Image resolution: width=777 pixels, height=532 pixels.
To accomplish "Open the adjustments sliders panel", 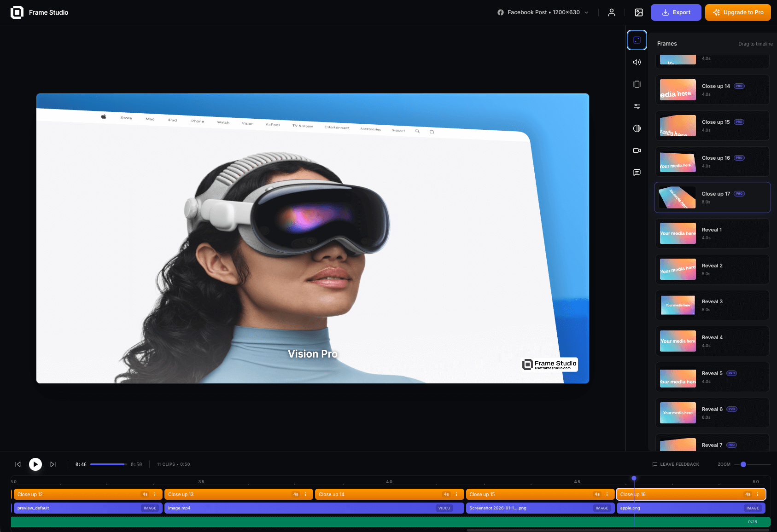I will [x=637, y=106].
